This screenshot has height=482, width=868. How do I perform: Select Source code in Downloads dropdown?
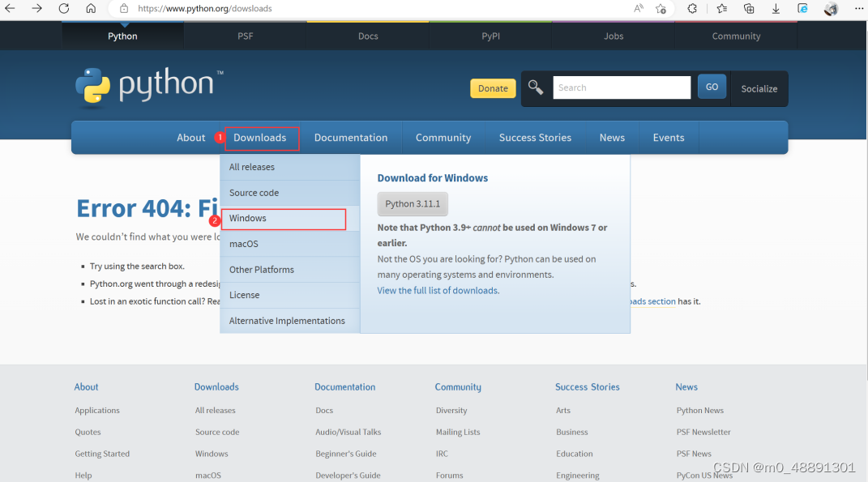coord(290,193)
